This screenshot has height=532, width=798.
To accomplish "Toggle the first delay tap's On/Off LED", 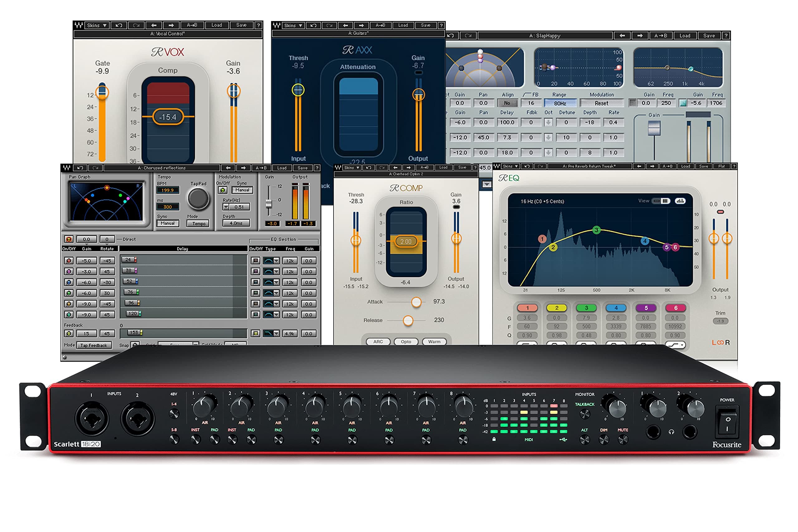I will point(68,260).
